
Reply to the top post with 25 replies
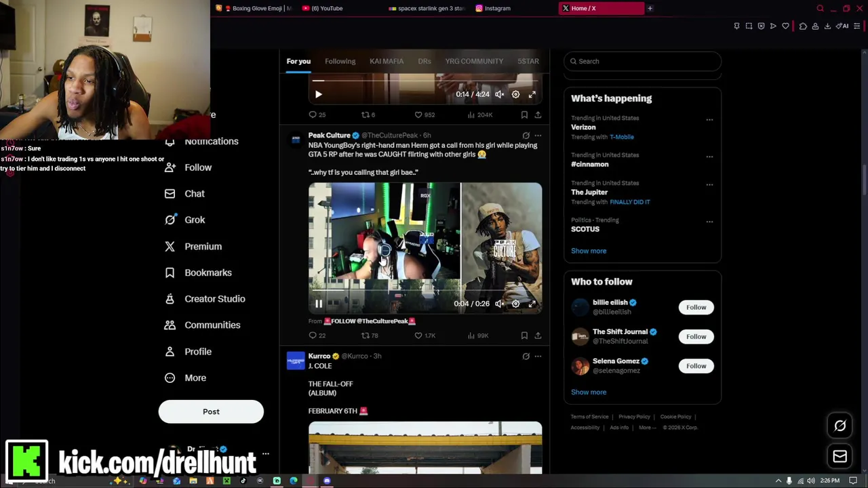click(317, 115)
